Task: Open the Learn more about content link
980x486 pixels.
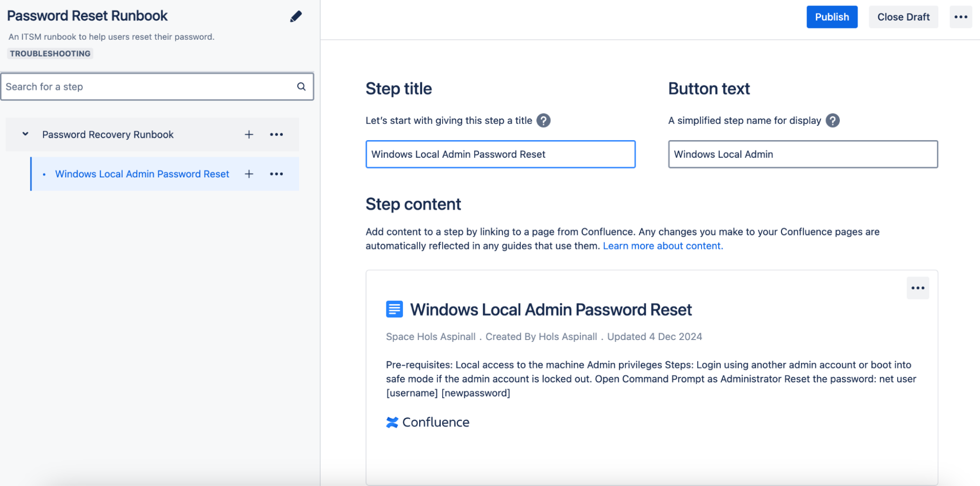Action: tap(663, 245)
